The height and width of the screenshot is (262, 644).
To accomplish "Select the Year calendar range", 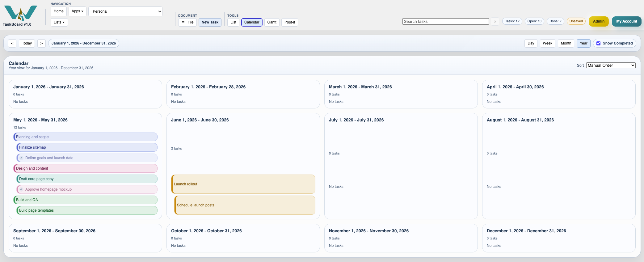I will pyautogui.click(x=583, y=43).
